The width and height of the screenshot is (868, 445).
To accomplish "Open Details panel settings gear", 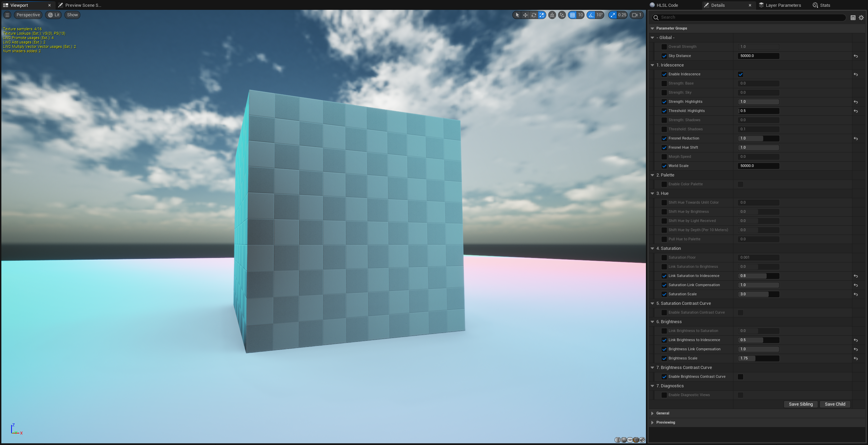I will (x=861, y=18).
